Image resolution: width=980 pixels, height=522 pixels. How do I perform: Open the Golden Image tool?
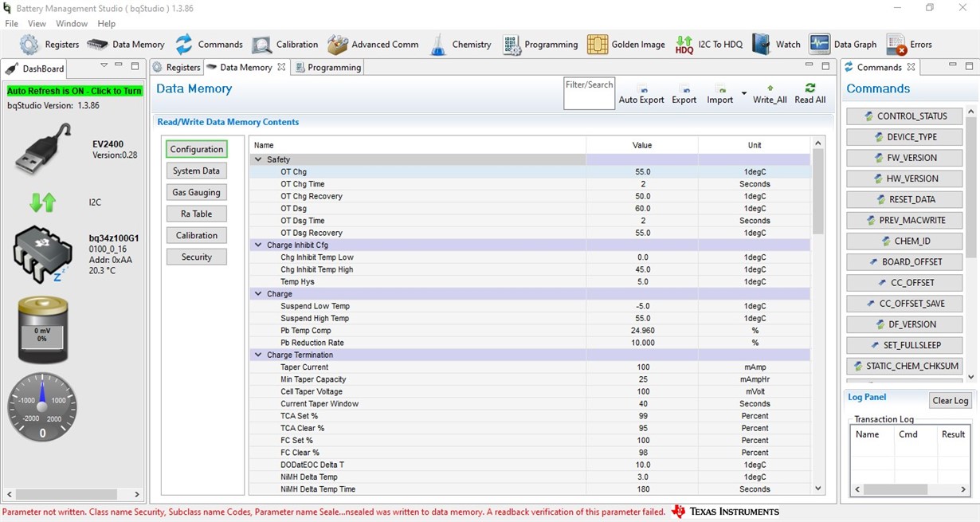[x=598, y=45]
